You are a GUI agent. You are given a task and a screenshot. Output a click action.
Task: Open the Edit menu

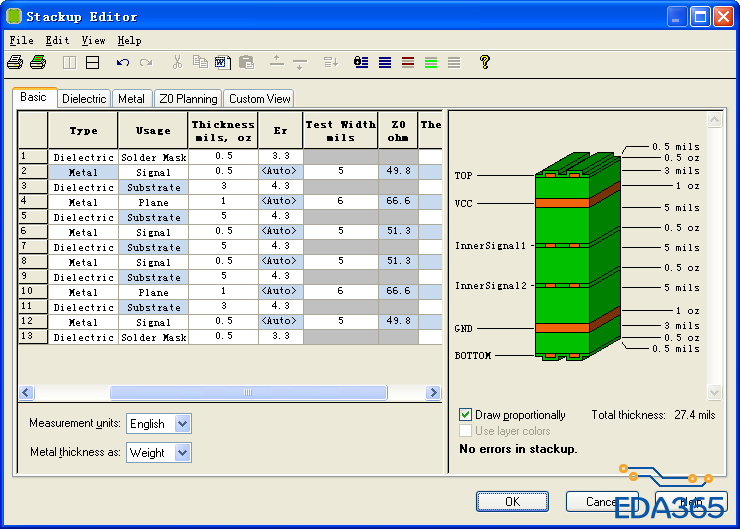pos(57,41)
